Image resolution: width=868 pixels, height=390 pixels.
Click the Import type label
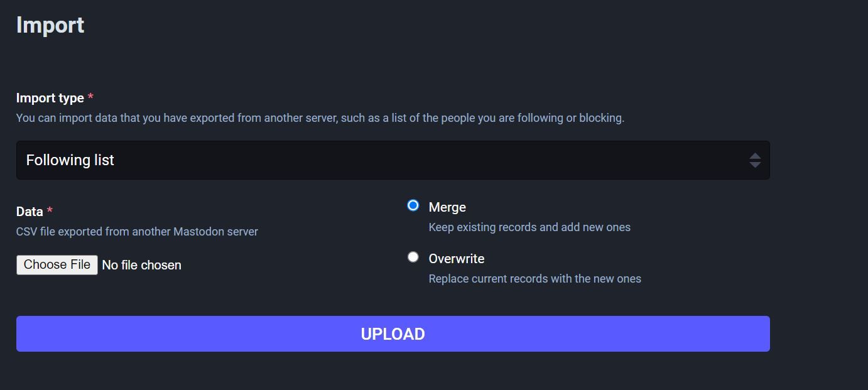(50, 98)
